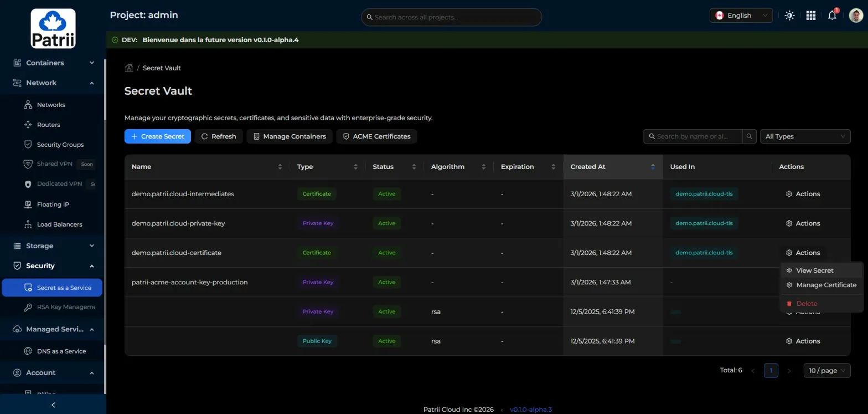Click demo.patrii.cloud-tls tag in intermediates row
Image resolution: width=868 pixels, height=414 pixels.
pos(704,194)
